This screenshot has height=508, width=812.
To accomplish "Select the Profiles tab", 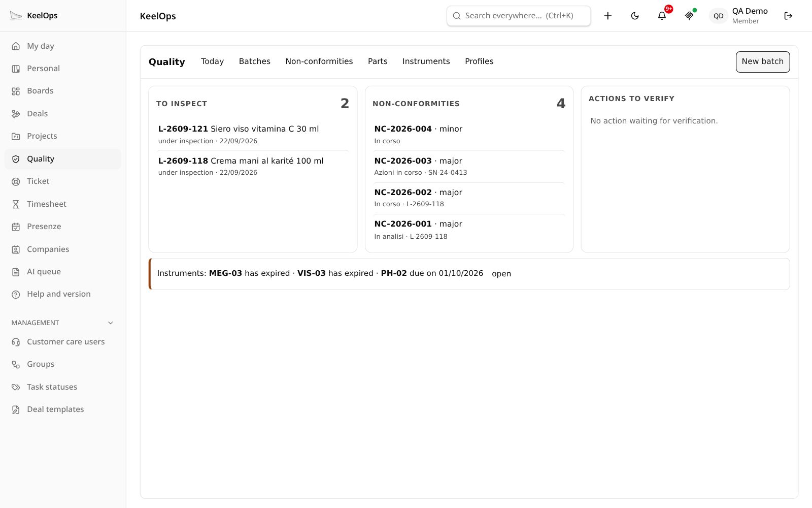I will point(479,61).
